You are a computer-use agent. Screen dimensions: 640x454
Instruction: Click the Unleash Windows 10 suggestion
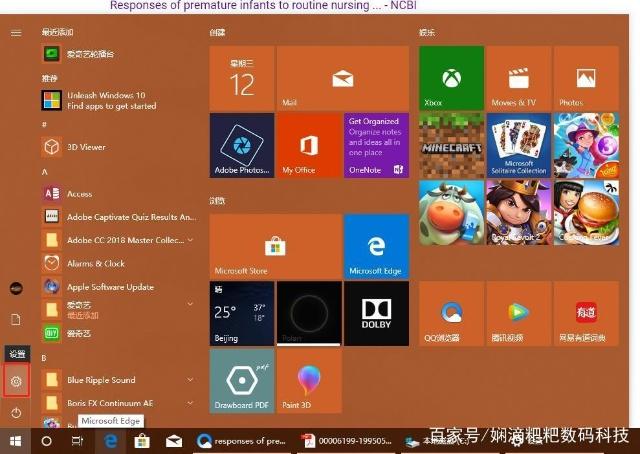point(118,100)
